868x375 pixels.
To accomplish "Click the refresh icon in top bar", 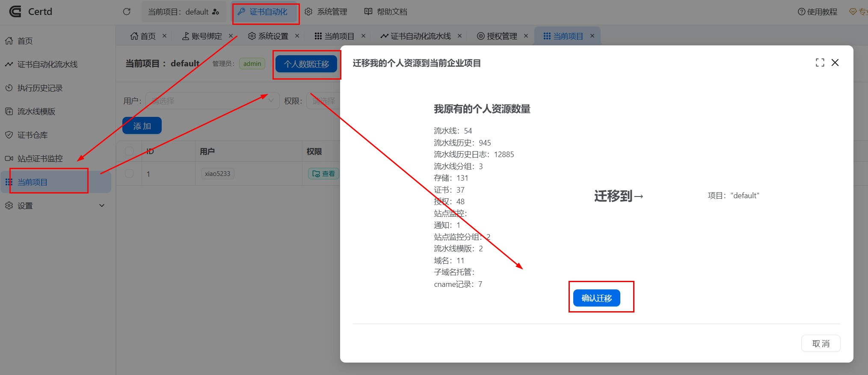I will 127,12.
